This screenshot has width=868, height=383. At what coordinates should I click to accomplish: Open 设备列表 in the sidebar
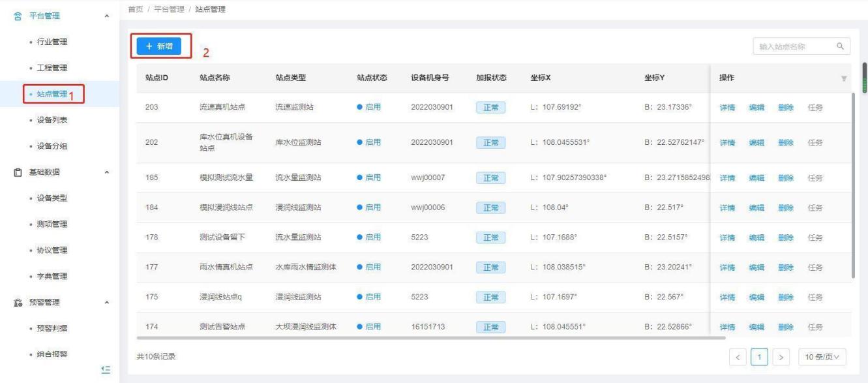coord(52,120)
